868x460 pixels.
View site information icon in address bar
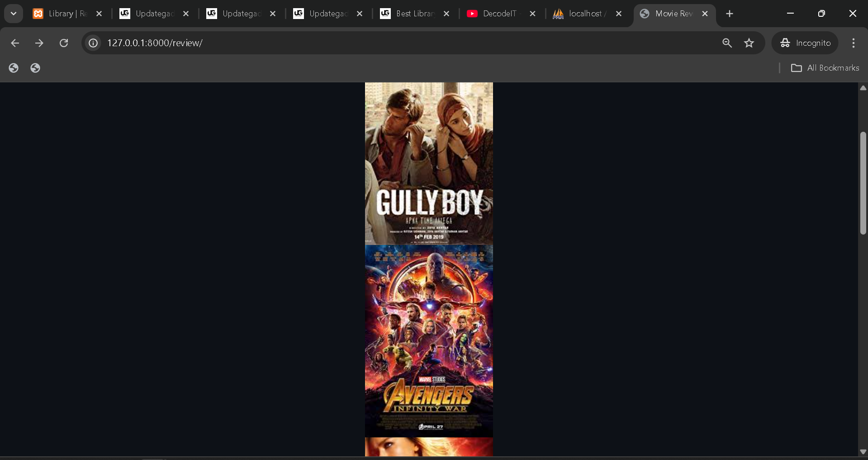pyautogui.click(x=93, y=43)
